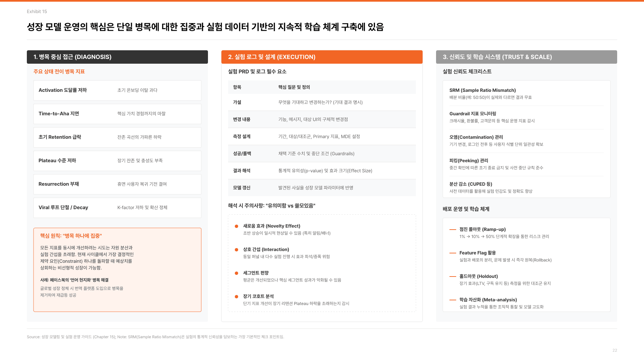Screen dimensions: 644x362
Task: Click the '실험 신뢰도 체크리스트' subheading
Action: pos(467,72)
